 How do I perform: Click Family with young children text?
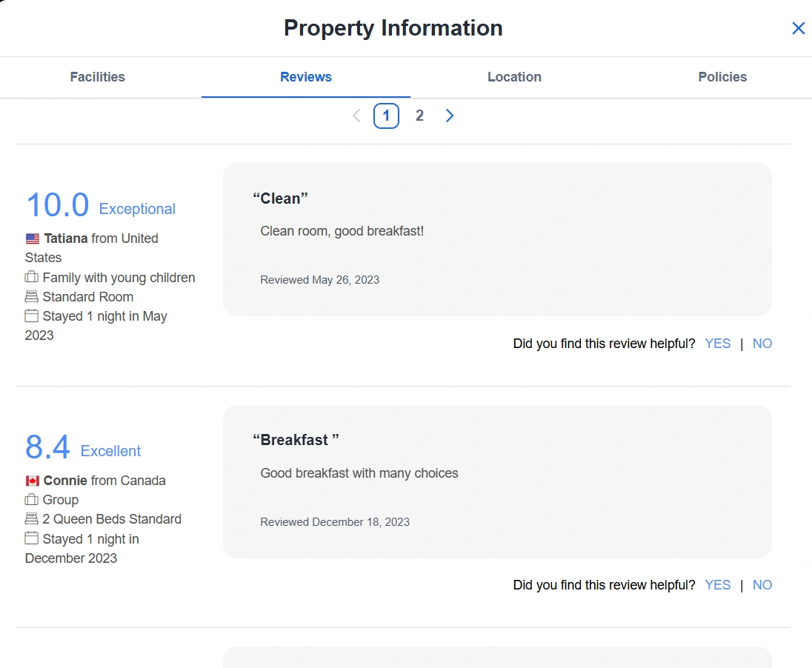(x=119, y=278)
